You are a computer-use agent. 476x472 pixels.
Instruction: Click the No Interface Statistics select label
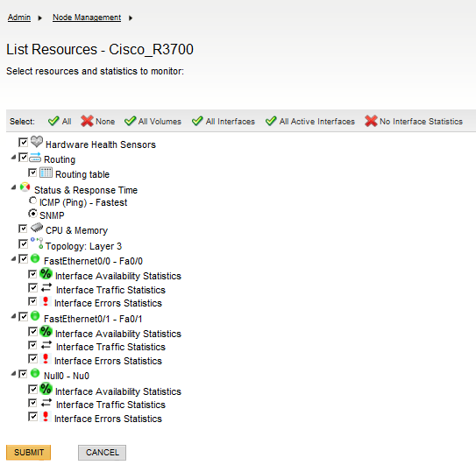pyautogui.click(x=421, y=122)
